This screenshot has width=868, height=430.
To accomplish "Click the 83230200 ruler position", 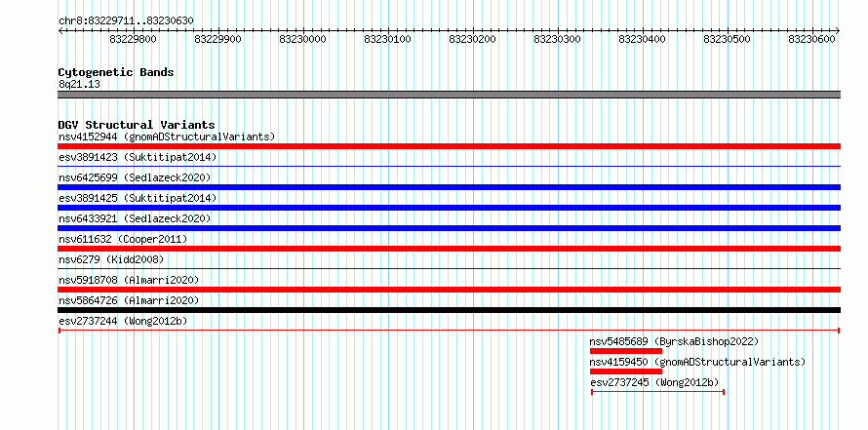I will coord(472,39).
